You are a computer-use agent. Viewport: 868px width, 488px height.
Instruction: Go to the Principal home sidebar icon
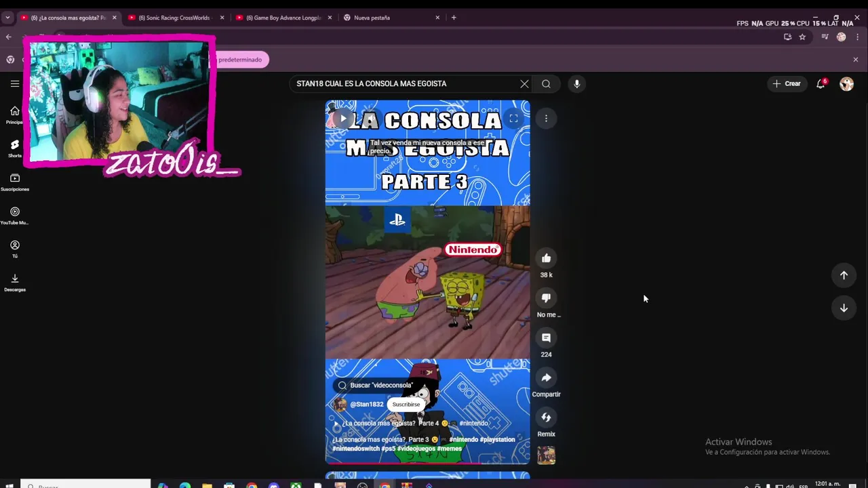(14, 115)
